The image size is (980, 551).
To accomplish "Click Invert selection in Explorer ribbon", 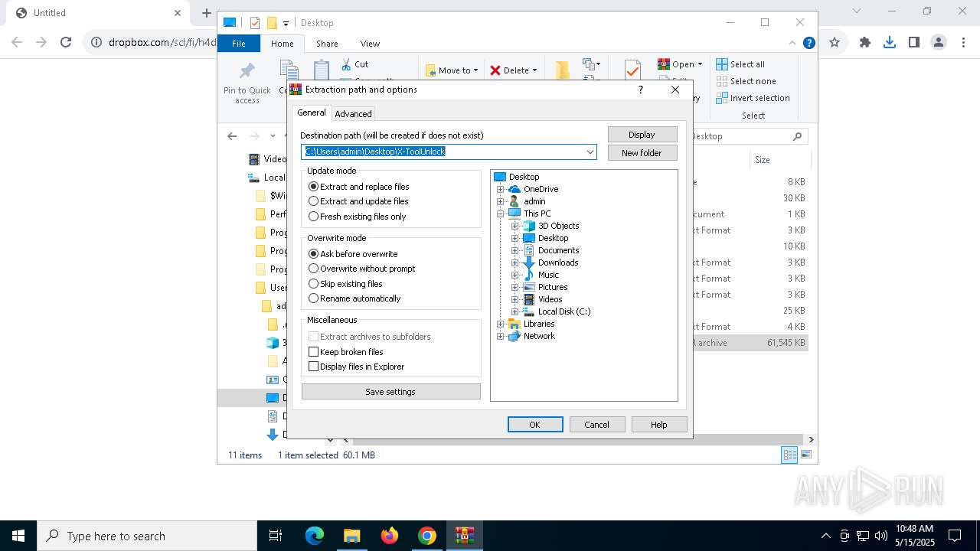I will click(753, 98).
